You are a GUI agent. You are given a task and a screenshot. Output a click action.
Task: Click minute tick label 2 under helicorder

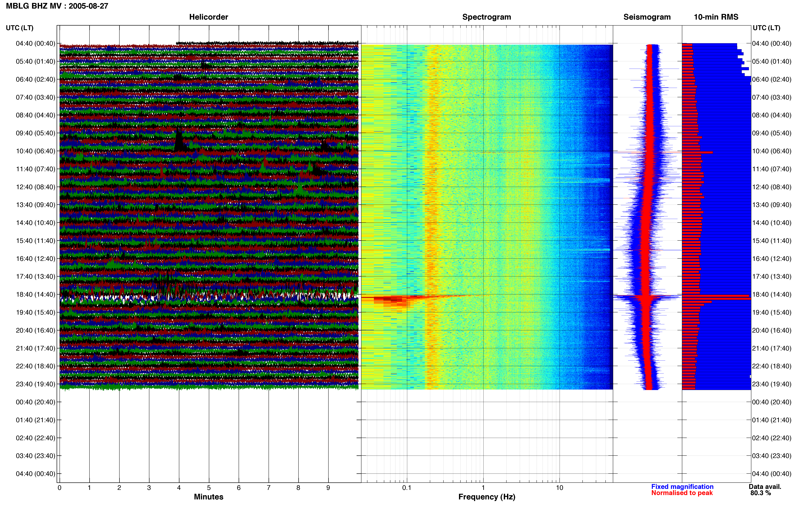click(x=119, y=488)
